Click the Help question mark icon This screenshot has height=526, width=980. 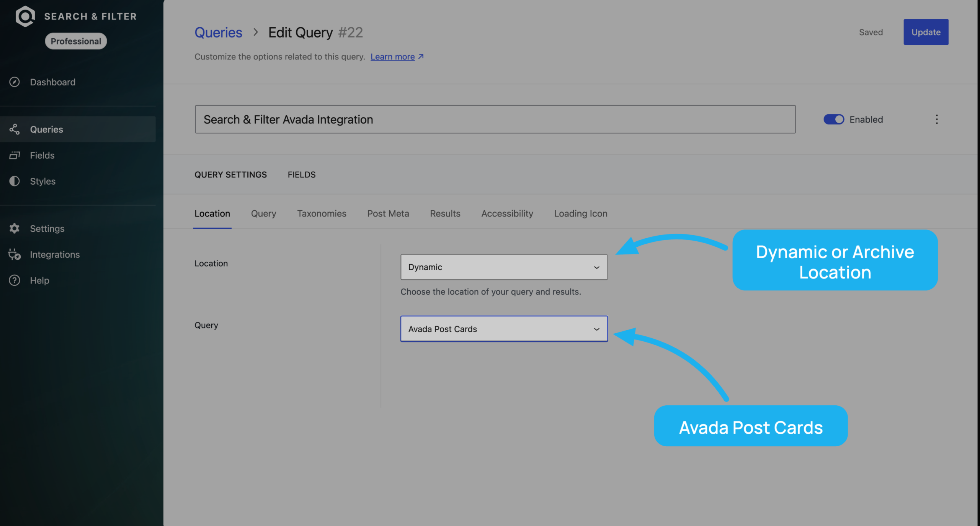pos(15,280)
